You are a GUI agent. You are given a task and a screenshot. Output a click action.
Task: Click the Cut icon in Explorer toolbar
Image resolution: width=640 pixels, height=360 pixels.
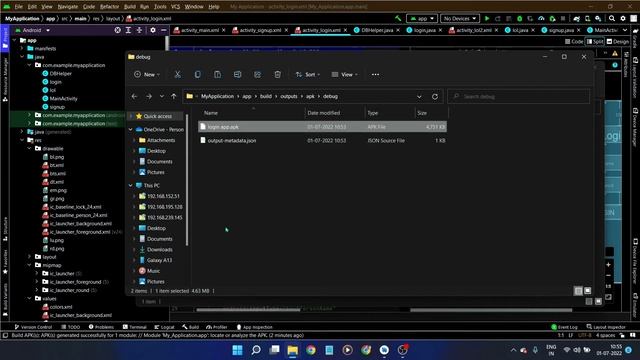pos(178,74)
